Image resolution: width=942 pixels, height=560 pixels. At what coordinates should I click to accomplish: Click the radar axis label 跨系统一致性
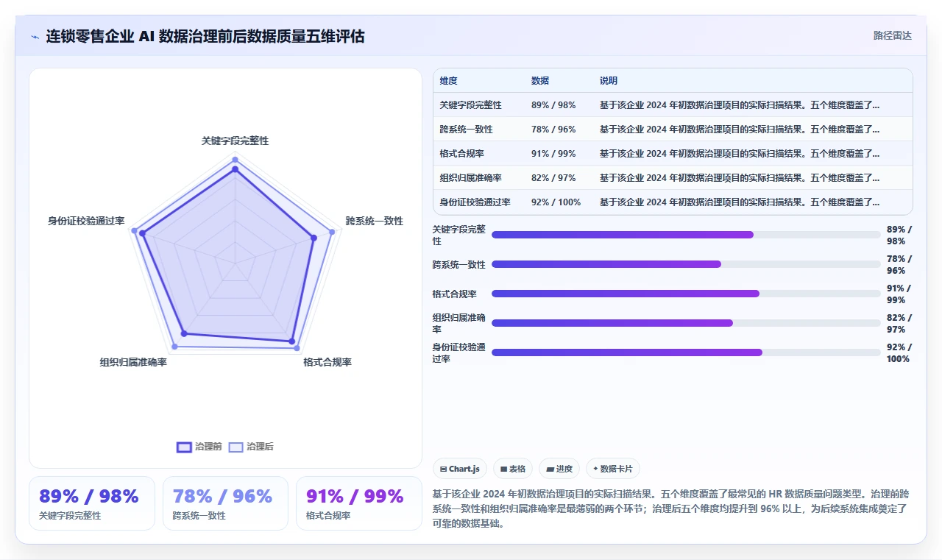point(375,221)
